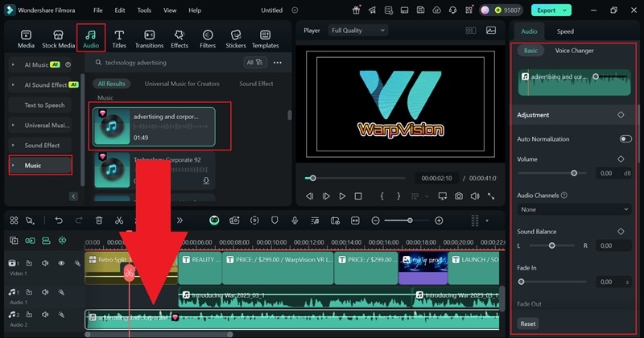
Task: Adjust the Sound Balance slider handle
Action: pos(551,245)
